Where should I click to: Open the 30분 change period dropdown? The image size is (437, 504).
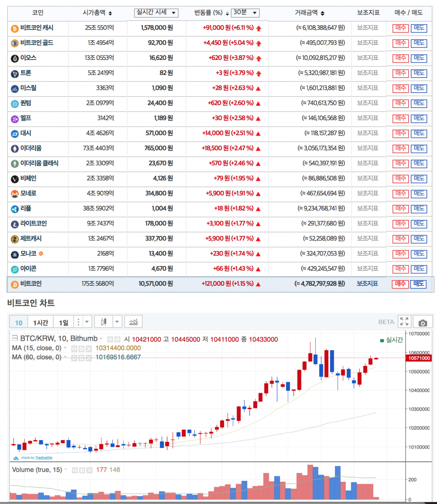pyautogui.click(x=245, y=13)
